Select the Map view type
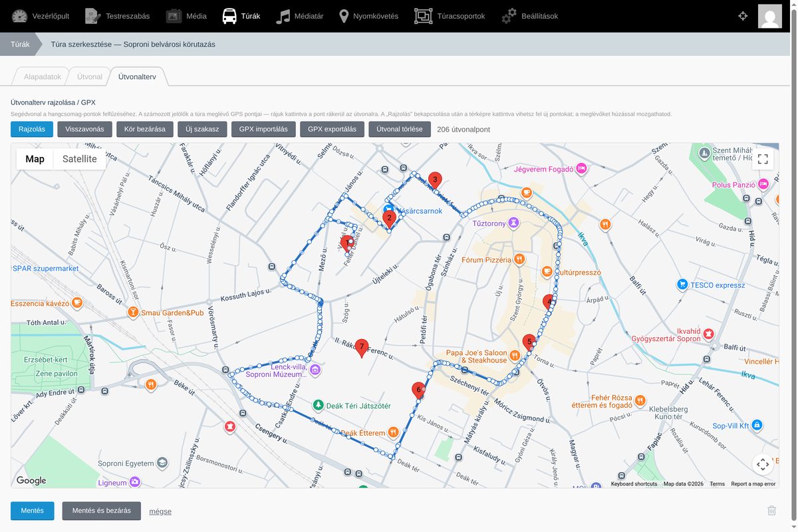 (x=35, y=159)
